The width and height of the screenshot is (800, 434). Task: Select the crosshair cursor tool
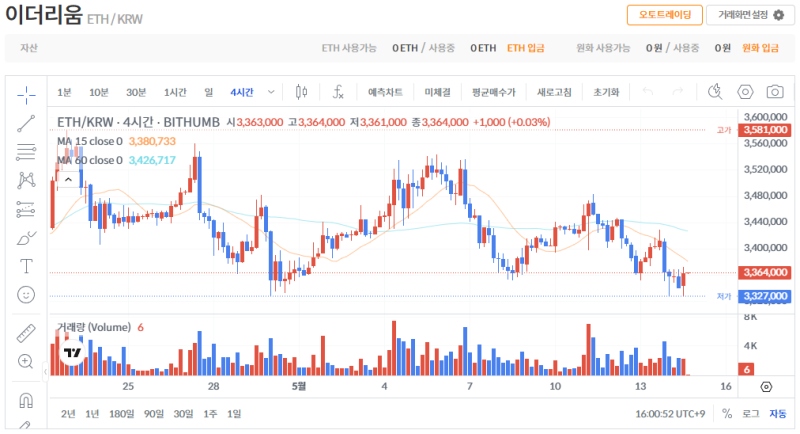[26, 94]
